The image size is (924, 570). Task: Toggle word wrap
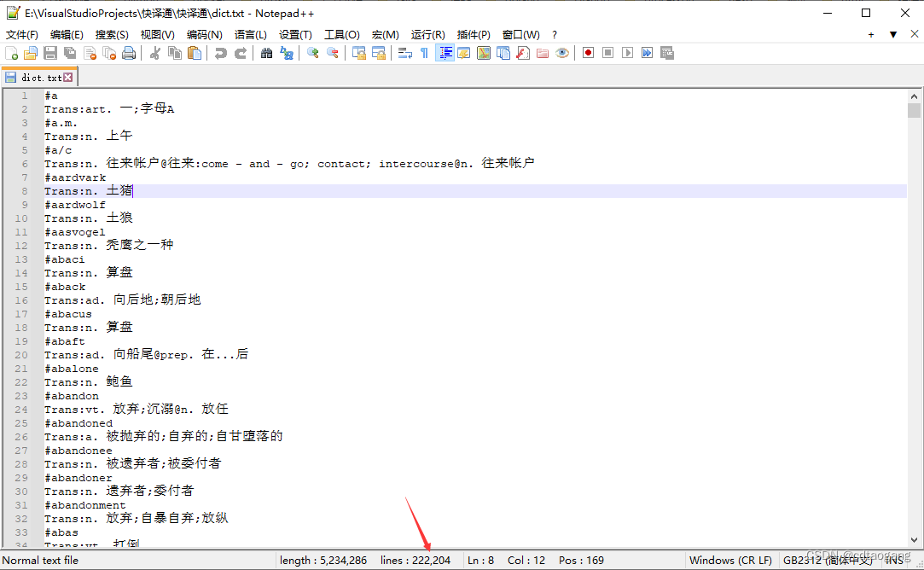pos(405,53)
